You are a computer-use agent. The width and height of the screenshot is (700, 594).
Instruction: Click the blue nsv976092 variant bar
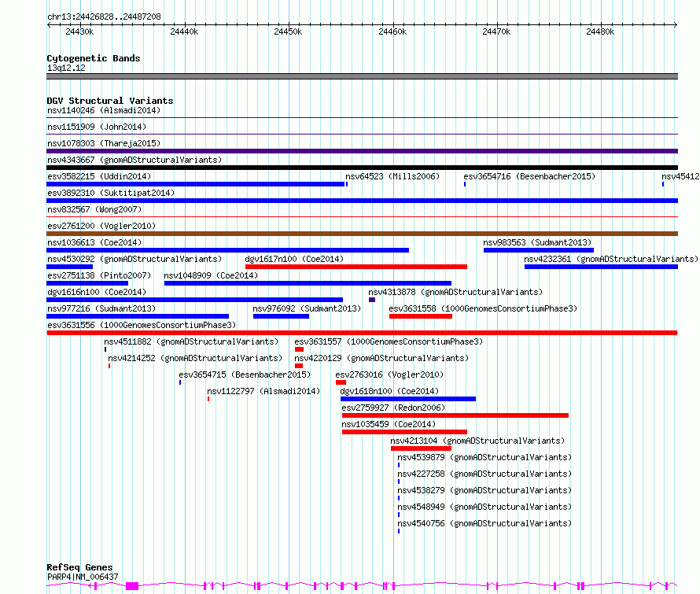click(281, 316)
